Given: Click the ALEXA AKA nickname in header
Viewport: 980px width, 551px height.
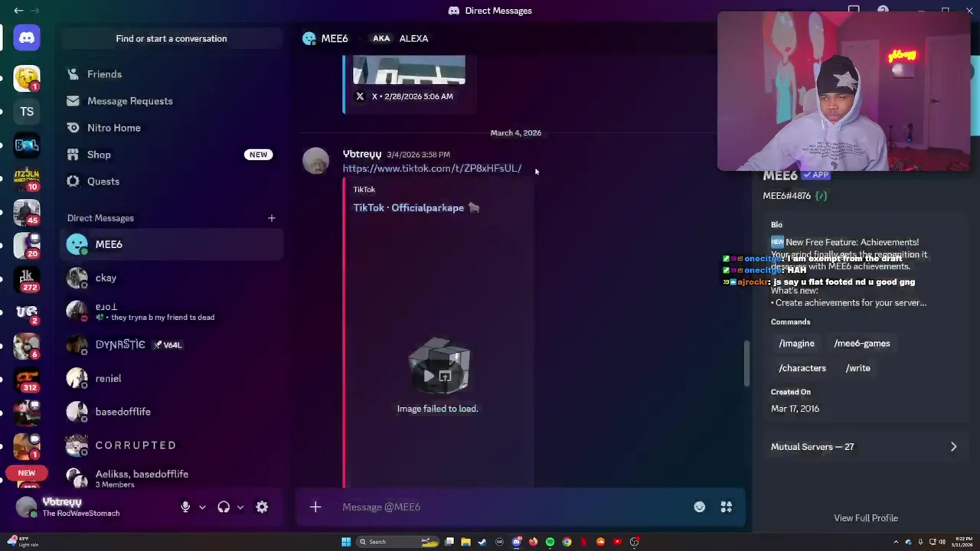Looking at the screenshot, I should pyautogui.click(x=413, y=38).
